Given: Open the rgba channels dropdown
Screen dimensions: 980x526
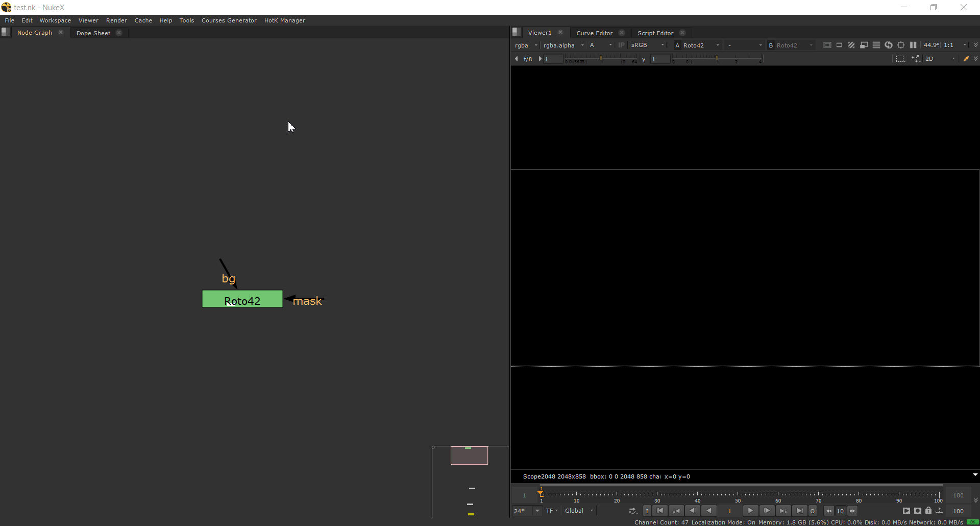Looking at the screenshot, I should point(526,45).
